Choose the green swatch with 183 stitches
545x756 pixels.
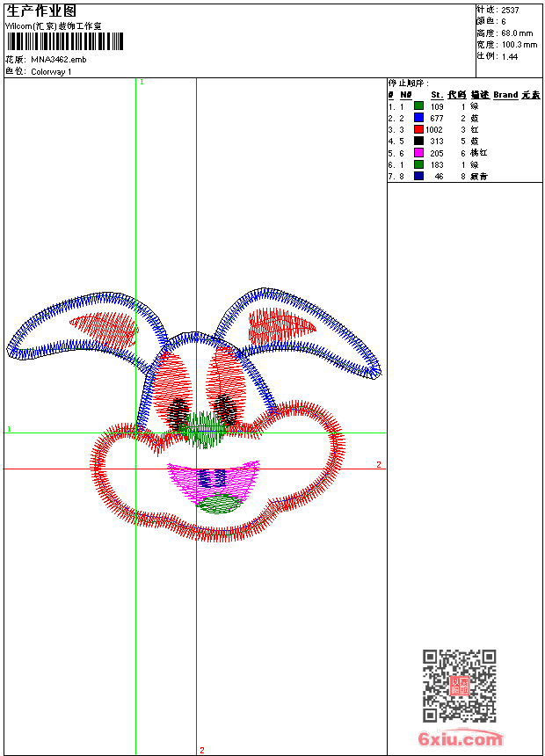[x=418, y=164]
